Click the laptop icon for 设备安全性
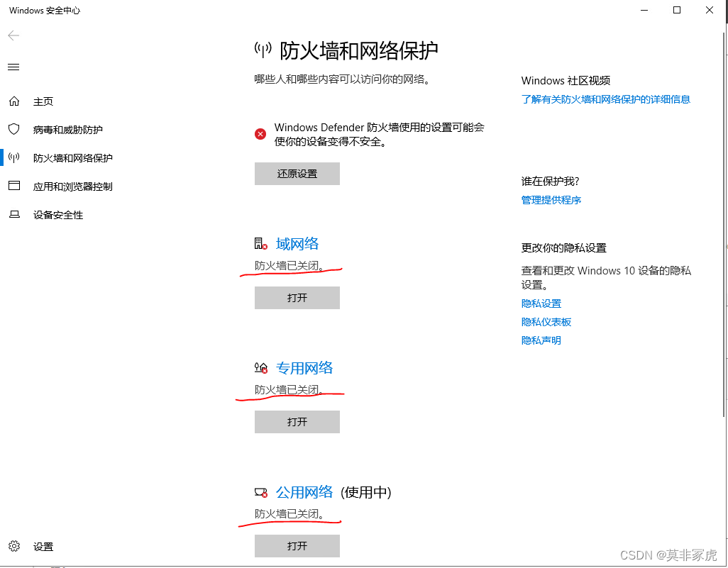This screenshot has height=568, width=728. click(x=14, y=214)
